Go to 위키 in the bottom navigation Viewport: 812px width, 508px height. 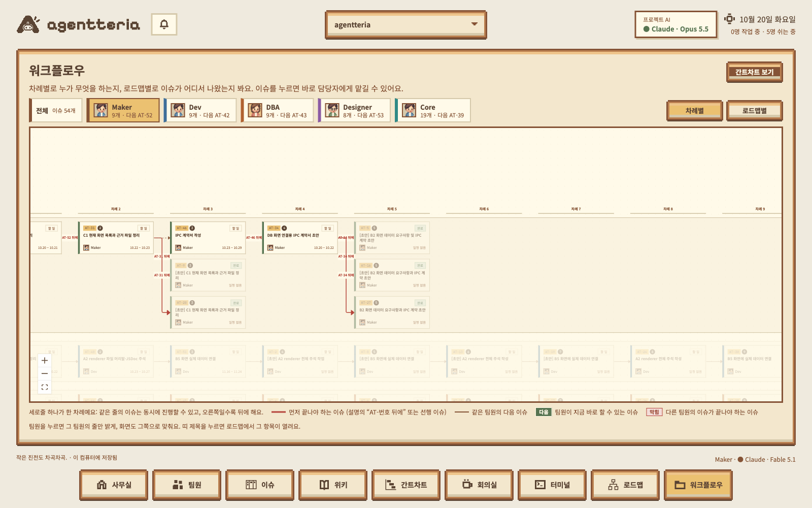pos(333,485)
